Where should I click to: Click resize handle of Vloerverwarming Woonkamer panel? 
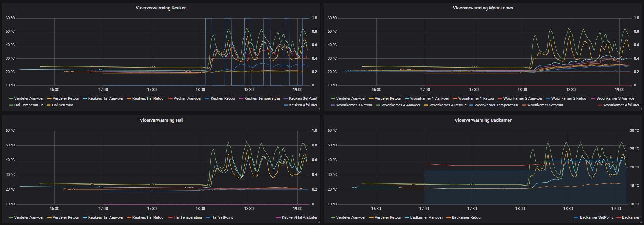pyautogui.click(x=640, y=110)
